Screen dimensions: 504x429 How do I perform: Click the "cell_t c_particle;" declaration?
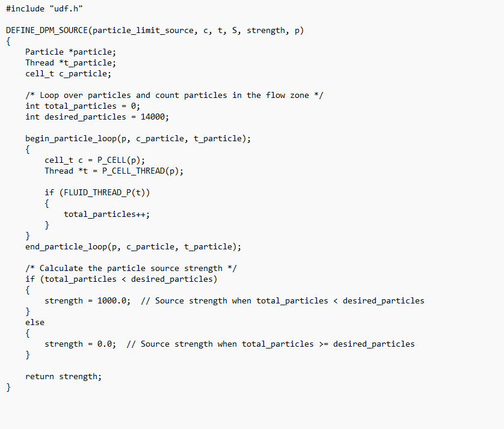pos(68,73)
